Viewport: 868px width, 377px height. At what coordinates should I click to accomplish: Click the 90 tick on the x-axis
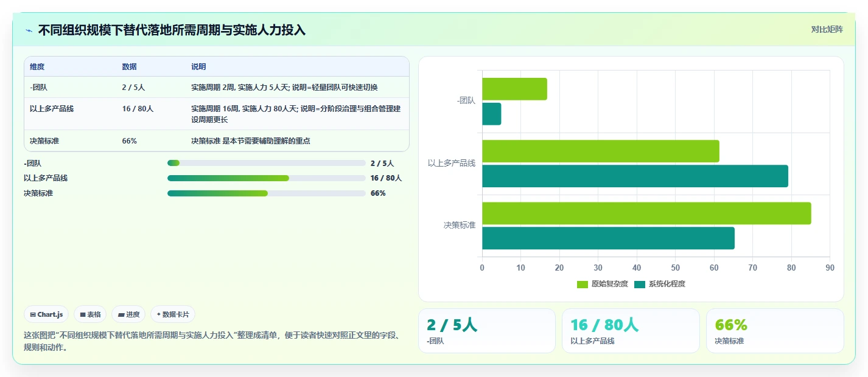coord(830,268)
